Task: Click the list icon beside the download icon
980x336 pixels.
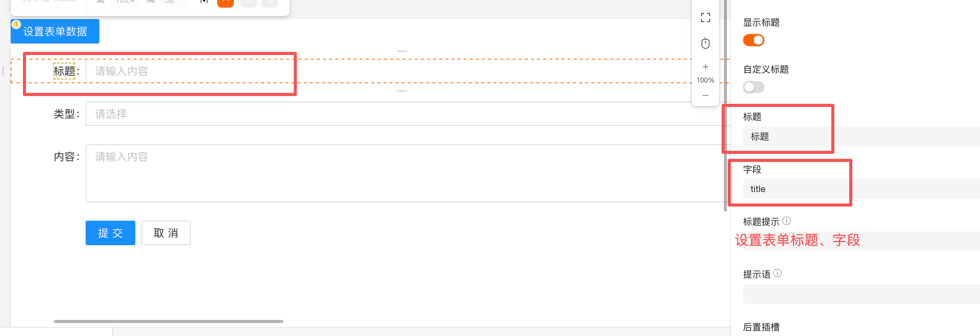Action: [x=248, y=2]
